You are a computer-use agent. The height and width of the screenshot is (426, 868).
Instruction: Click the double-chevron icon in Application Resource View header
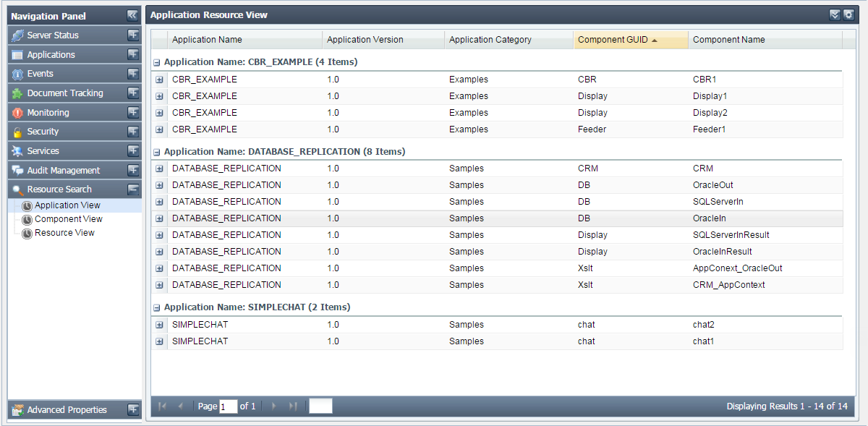835,14
